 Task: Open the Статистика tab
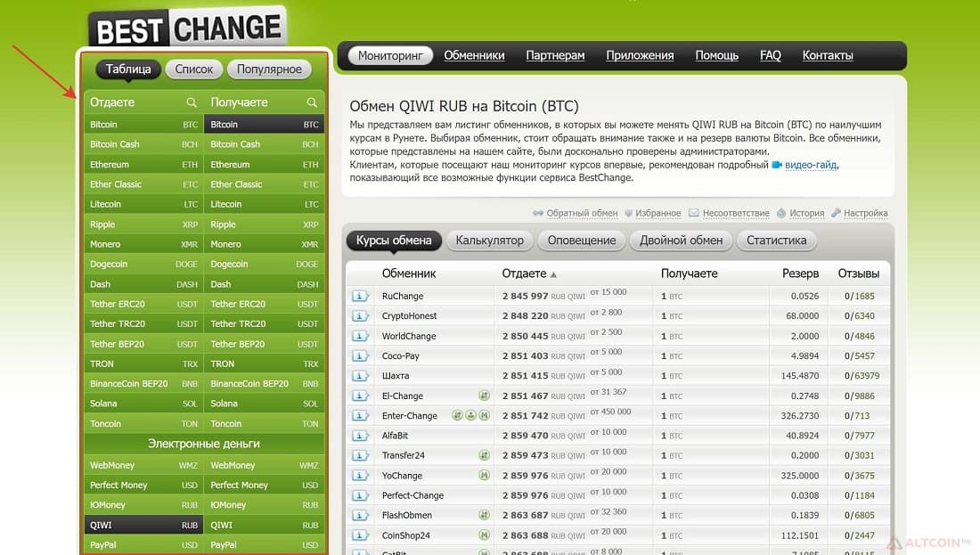coord(776,241)
